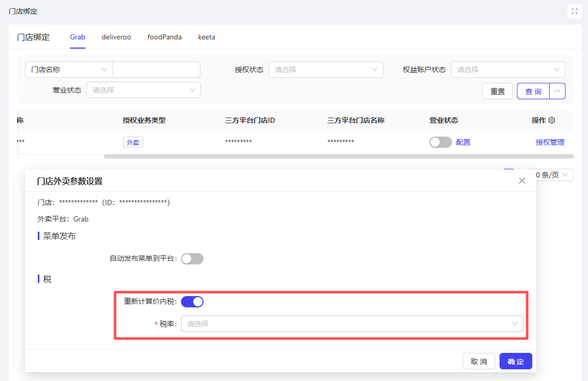
Task: Click the 重置 button
Action: tap(497, 91)
